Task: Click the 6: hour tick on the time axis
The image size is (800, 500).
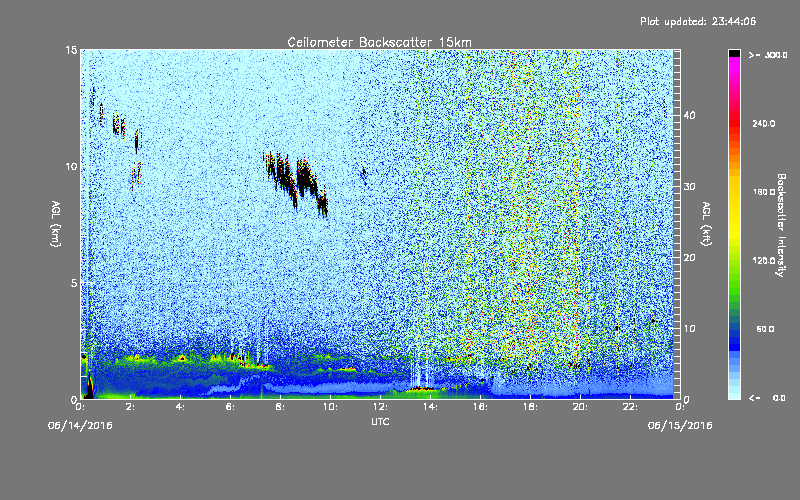Action: tap(231, 407)
